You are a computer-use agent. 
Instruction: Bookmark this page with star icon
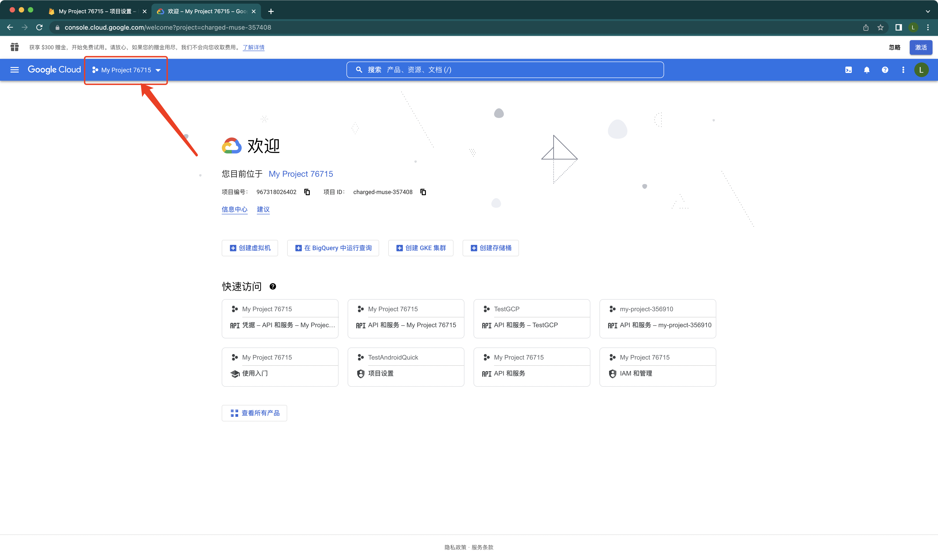click(881, 28)
